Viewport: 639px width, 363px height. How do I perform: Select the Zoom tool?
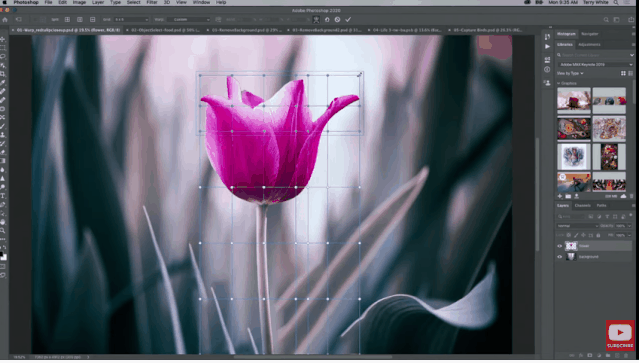click(3, 231)
